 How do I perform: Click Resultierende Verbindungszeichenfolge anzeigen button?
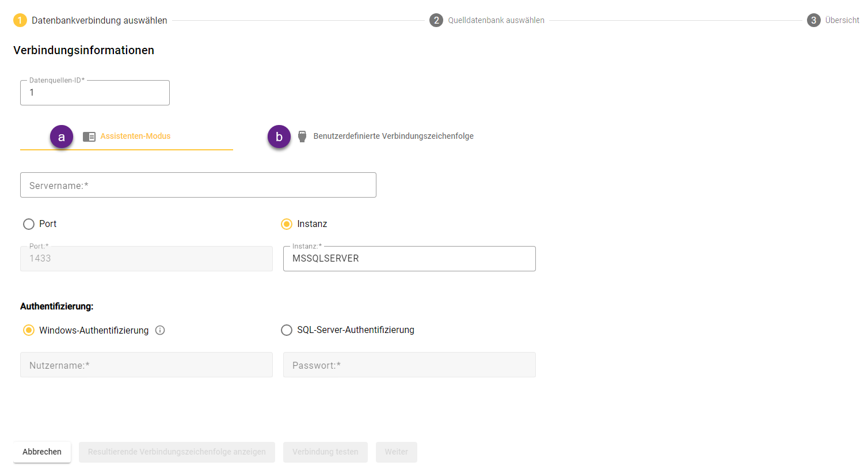click(x=177, y=452)
